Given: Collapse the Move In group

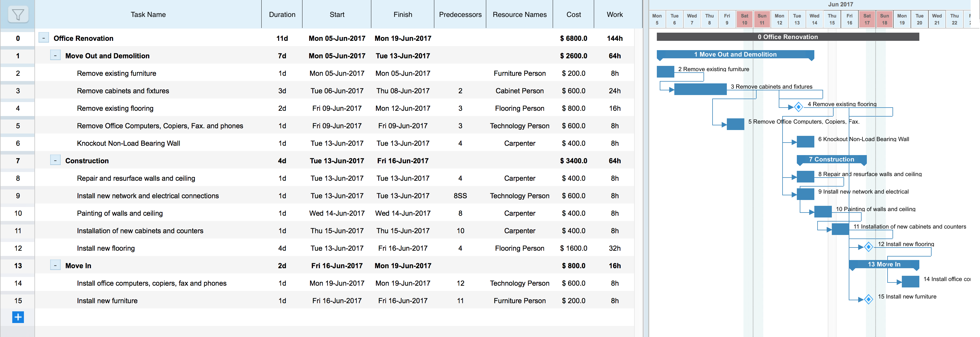Looking at the screenshot, I should (x=55, y=265).
